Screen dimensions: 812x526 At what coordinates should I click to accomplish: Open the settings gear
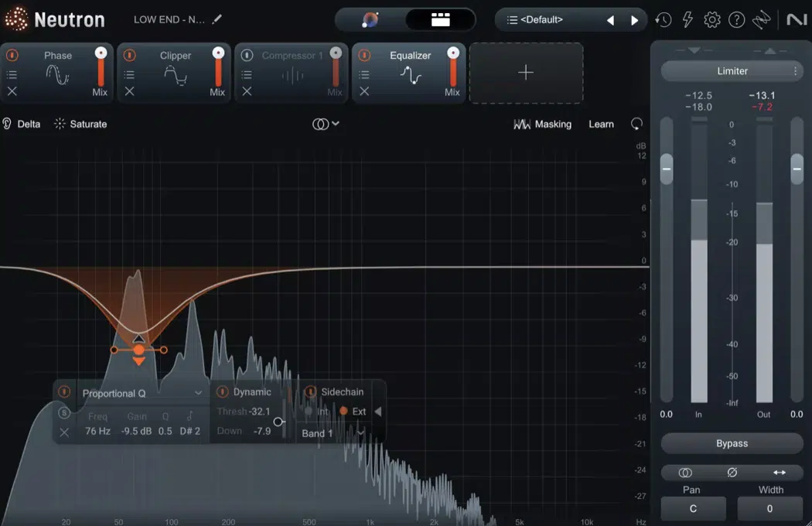[x=712, y=19]
